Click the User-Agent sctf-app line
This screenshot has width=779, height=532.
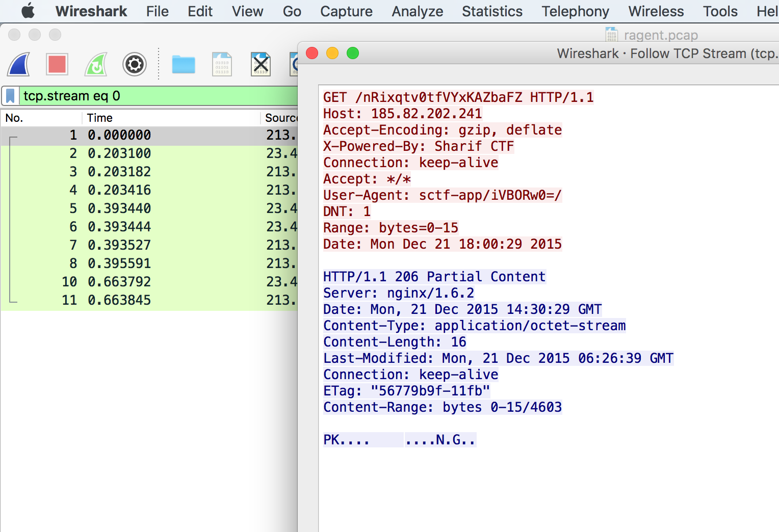click(443, 195)
